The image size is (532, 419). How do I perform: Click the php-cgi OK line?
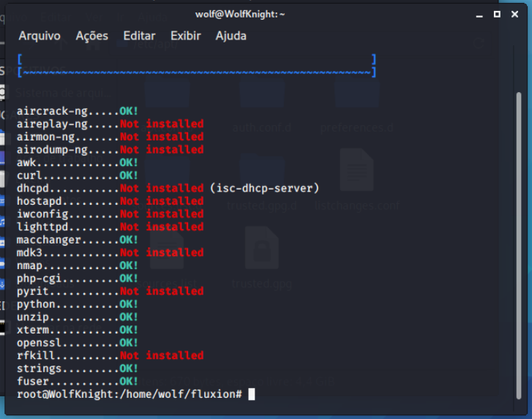(78, 279)
